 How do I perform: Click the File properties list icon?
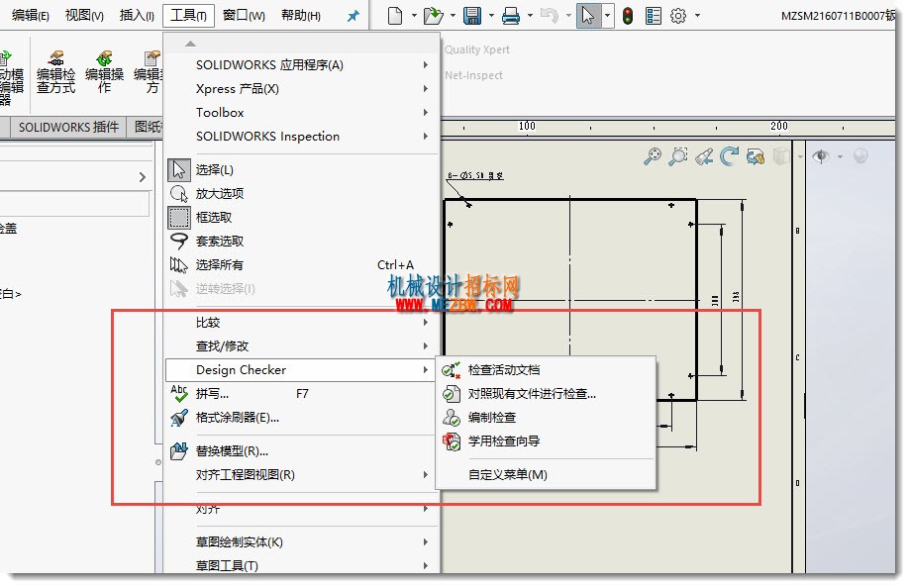pos(653,16)
